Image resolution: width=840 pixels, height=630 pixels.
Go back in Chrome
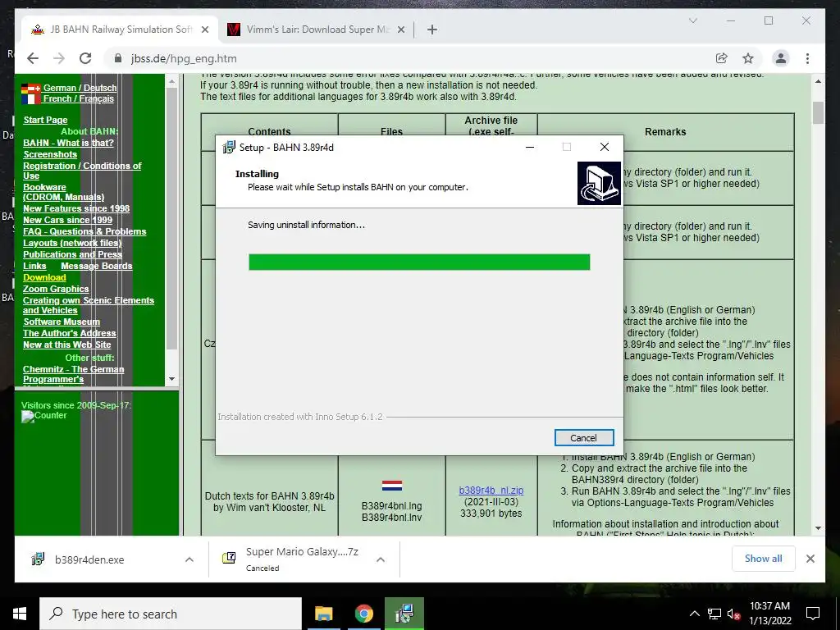click(x=33, y=58)
